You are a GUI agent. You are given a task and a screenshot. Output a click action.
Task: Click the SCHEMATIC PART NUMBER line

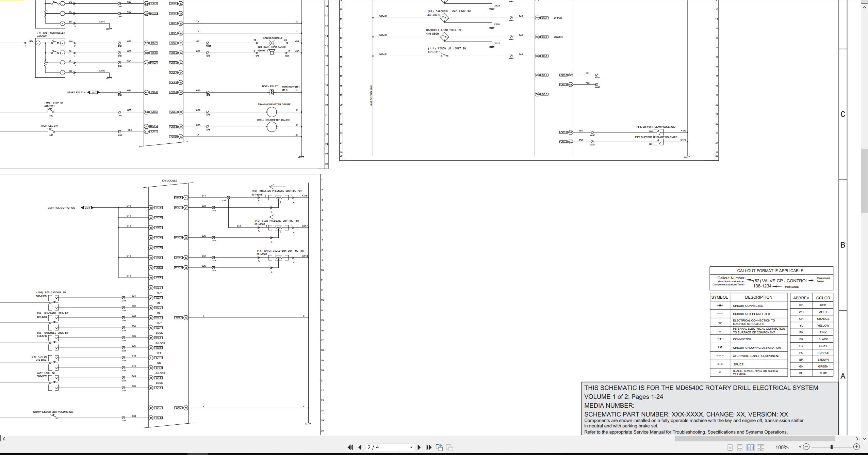pos(686,414)
